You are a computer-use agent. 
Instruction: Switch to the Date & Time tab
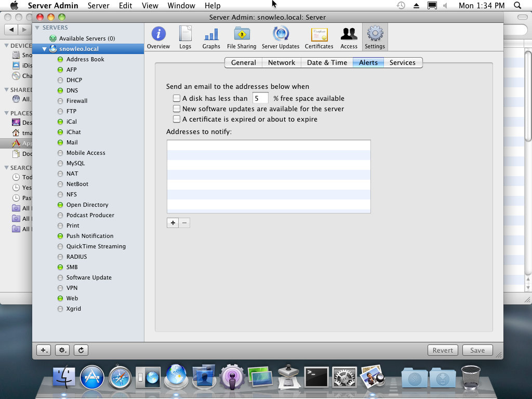[327, 63]
